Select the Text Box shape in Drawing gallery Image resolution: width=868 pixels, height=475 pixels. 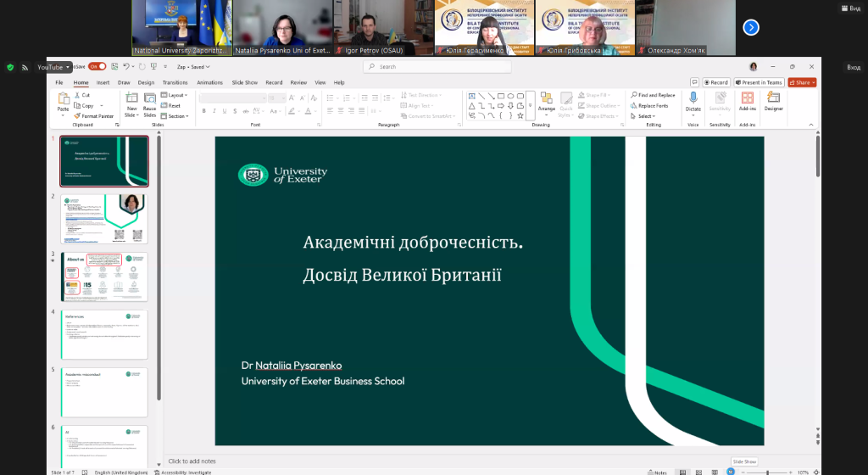pos(471,96)
